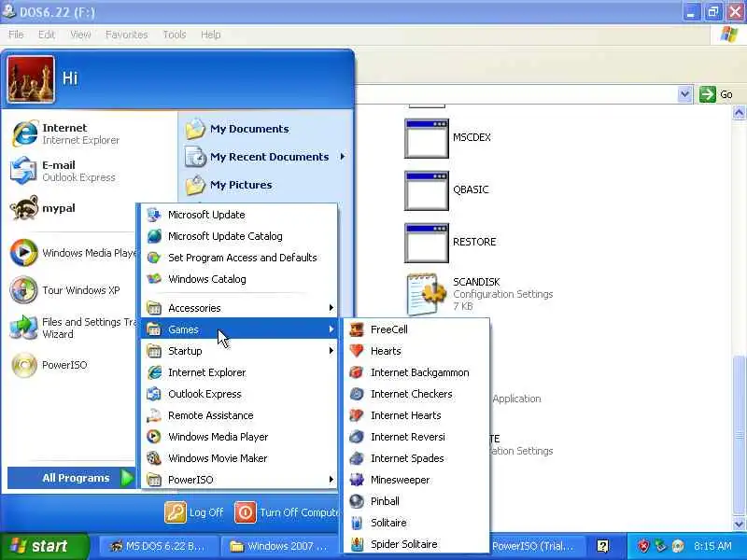Click Set Program Access and Defaults icon
The height and width of the screenshot is (560, 747).
[x=154, y=258]
